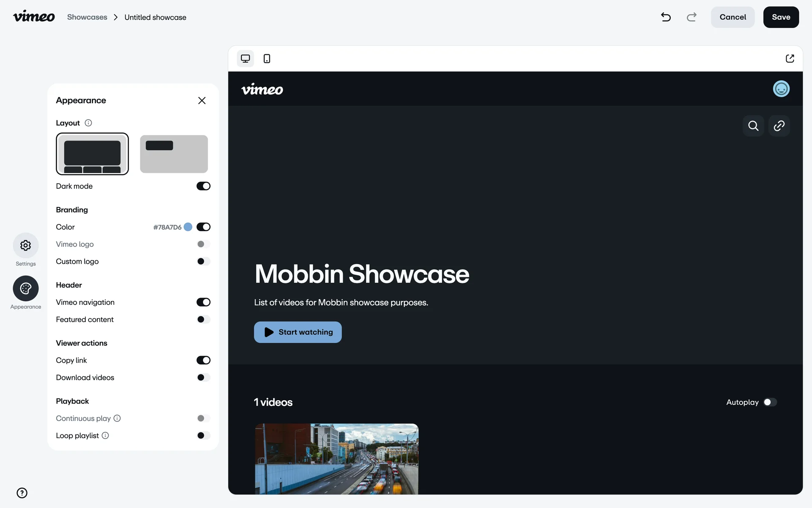This screenshot has height=508, width=812.
Task: Click the copy link chain icon
Action: [x=779, y=126]
